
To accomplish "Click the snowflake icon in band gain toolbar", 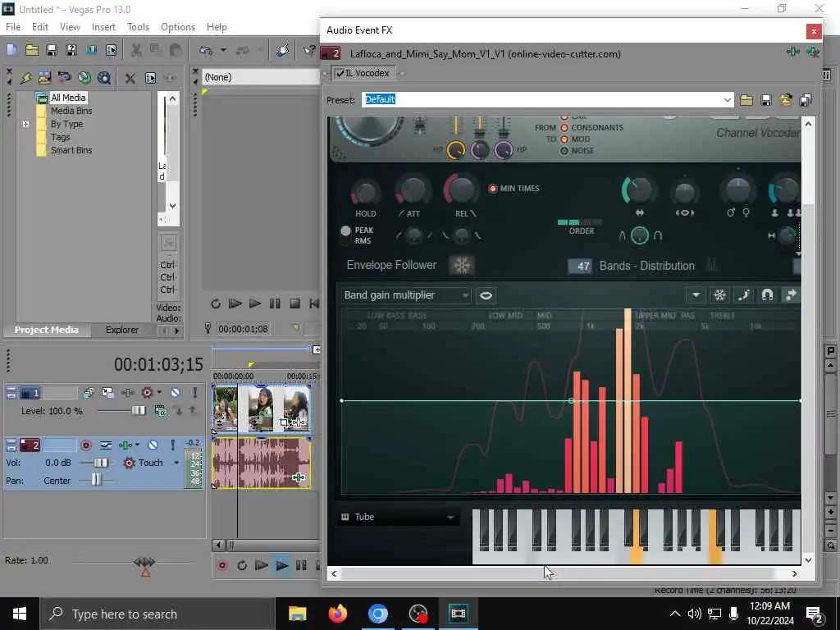I will [x=719, y=295].
